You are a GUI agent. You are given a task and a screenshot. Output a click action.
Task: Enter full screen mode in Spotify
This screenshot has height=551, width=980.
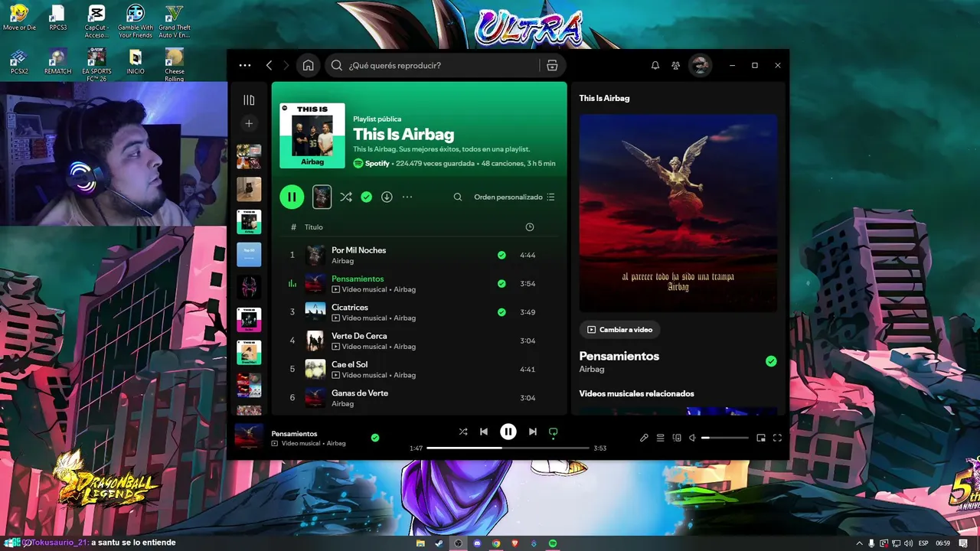point(777,438)
